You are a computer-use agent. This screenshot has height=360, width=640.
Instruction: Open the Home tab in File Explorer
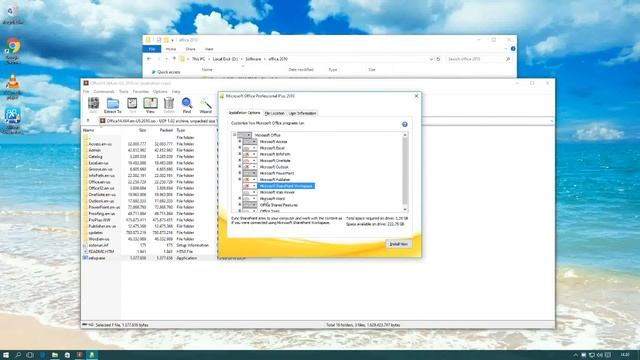[x=171, y=49]
